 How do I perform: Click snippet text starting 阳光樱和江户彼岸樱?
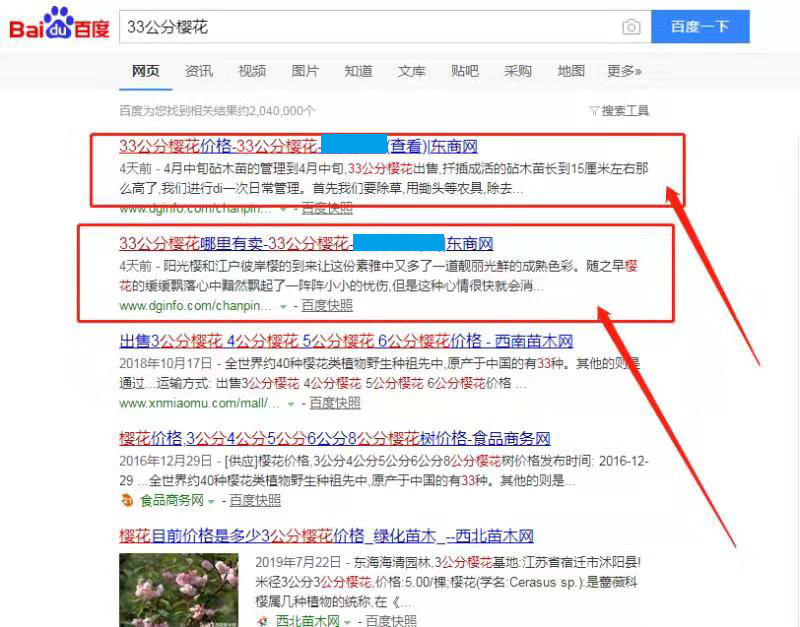pos(379,275)
